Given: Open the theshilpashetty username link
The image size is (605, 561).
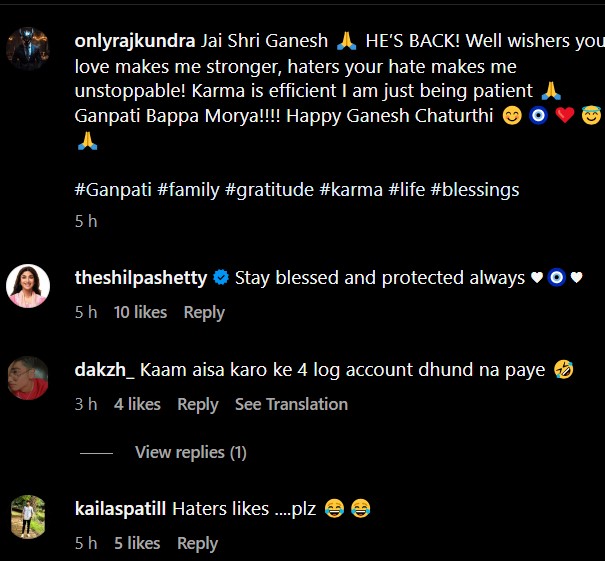Looking at the screenshot, I should pyautogui.click(x=142, y=278).
